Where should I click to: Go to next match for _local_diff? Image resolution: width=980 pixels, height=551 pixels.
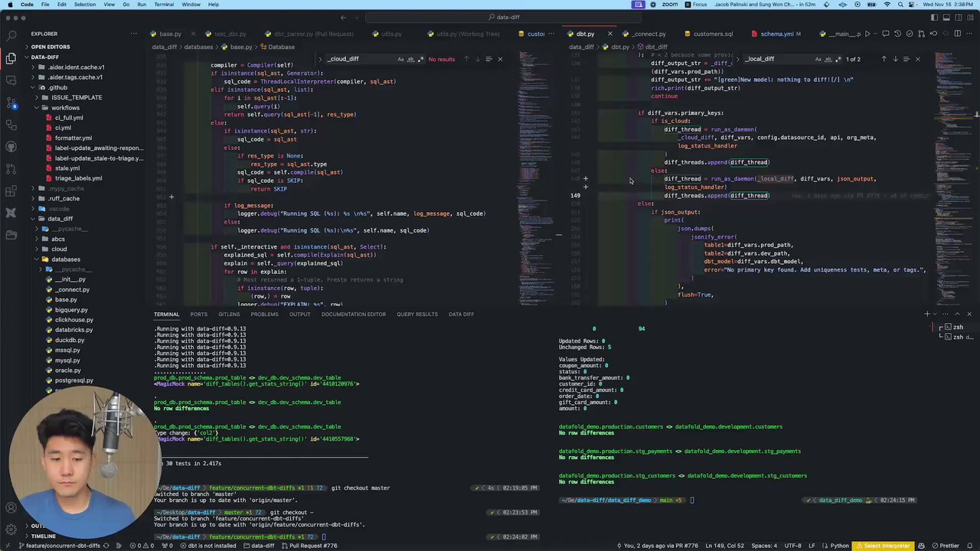tap(895, 59)
